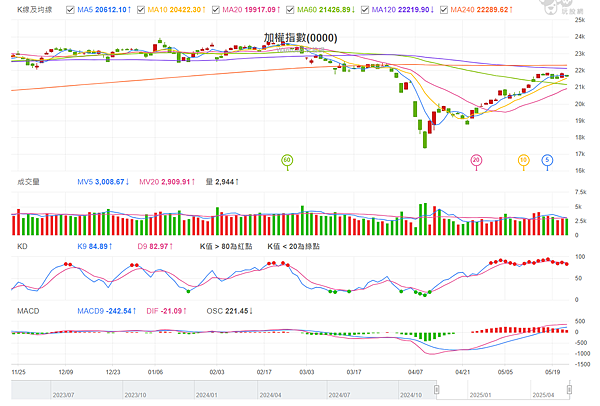
Task: Click the blue 5-day marker pin
Action: pyautogui.click(x=547, y=161)
